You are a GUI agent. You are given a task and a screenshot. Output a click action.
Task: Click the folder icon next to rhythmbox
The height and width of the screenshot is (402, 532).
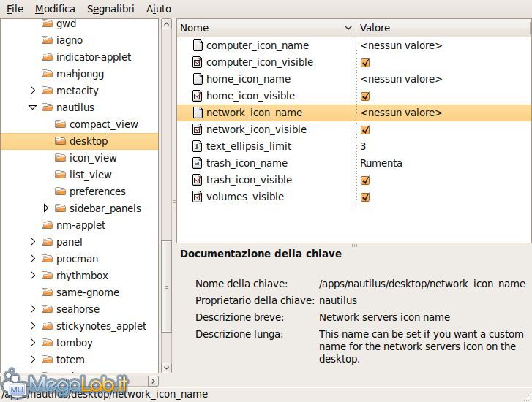coord(48,276)
